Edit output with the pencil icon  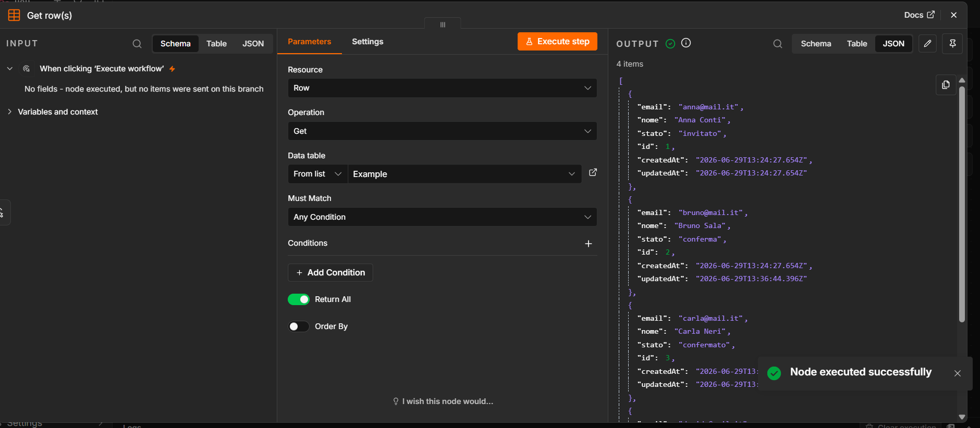coord(927,44)
